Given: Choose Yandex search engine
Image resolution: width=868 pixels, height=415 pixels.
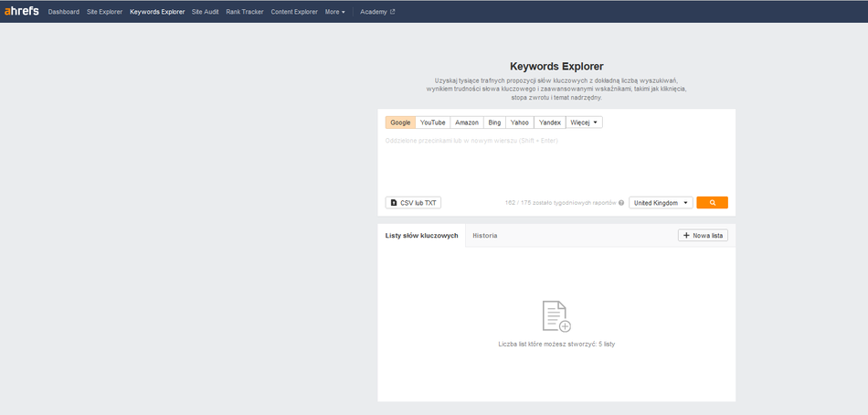Looking at the screenshot, I should (x=550, y=122).
